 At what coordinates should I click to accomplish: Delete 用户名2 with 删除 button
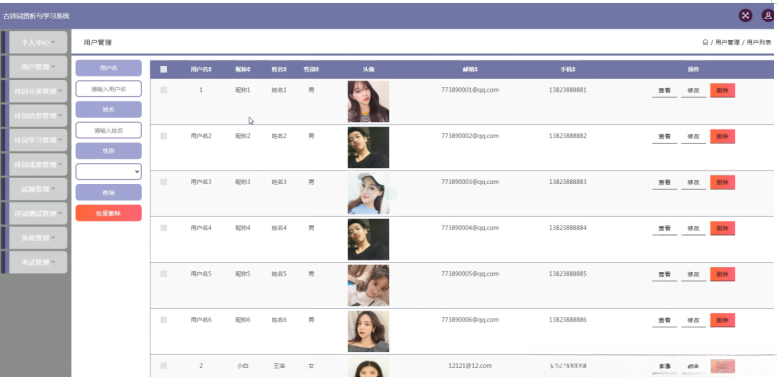coord(722,136)
